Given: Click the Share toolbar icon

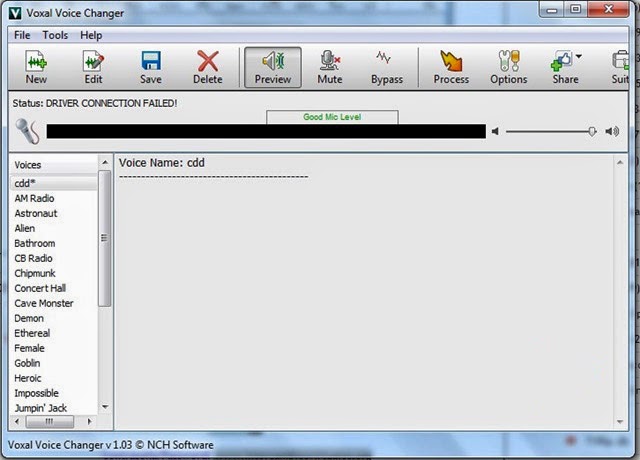Looking at the screenshot, I should point(562,67).
